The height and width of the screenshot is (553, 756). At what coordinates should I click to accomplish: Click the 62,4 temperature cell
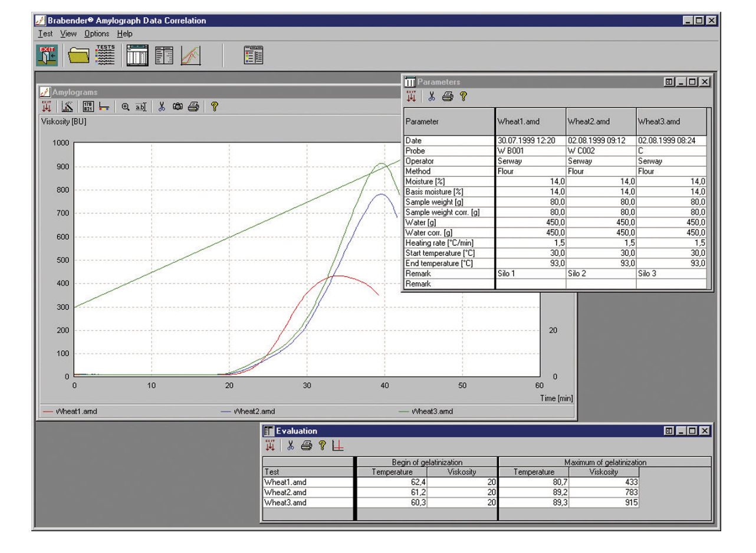click(392, 482)
